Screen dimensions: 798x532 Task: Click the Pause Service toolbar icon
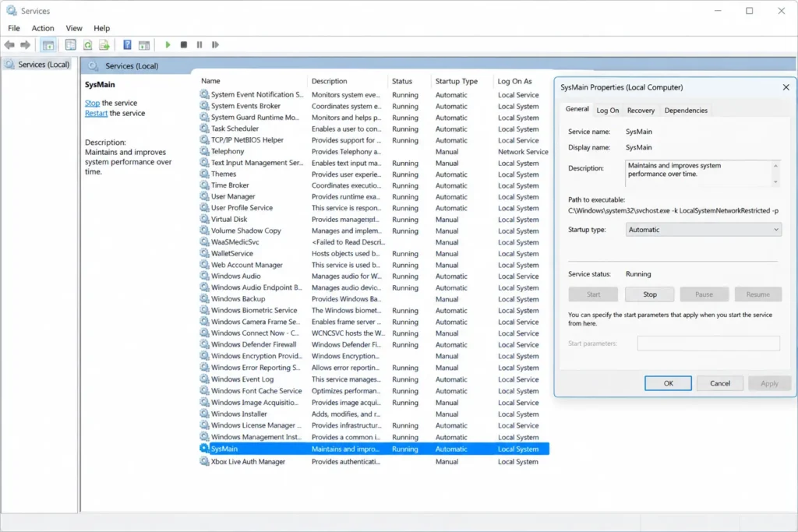[199, 44]
